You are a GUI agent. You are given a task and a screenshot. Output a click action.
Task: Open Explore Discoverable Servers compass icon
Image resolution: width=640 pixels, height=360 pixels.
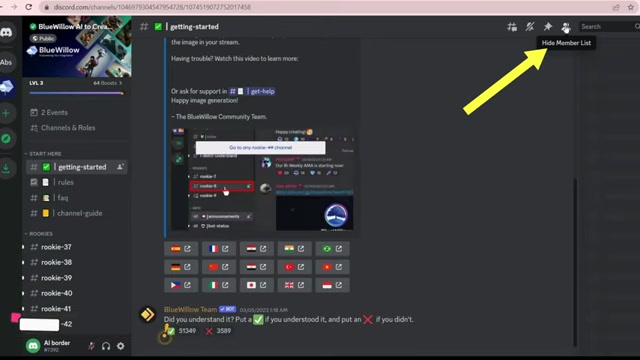click(x=6, y=139)
